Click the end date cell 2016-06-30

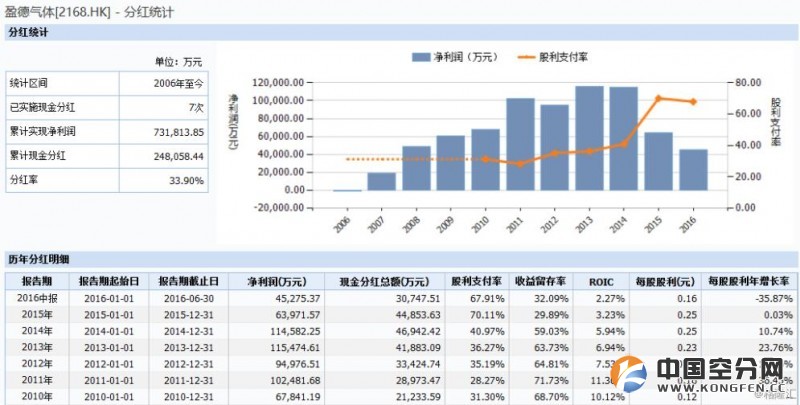coord(188,298)
